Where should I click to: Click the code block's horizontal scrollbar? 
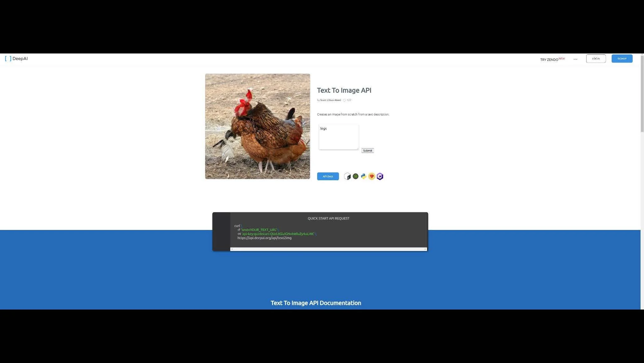tap(328, 249)
